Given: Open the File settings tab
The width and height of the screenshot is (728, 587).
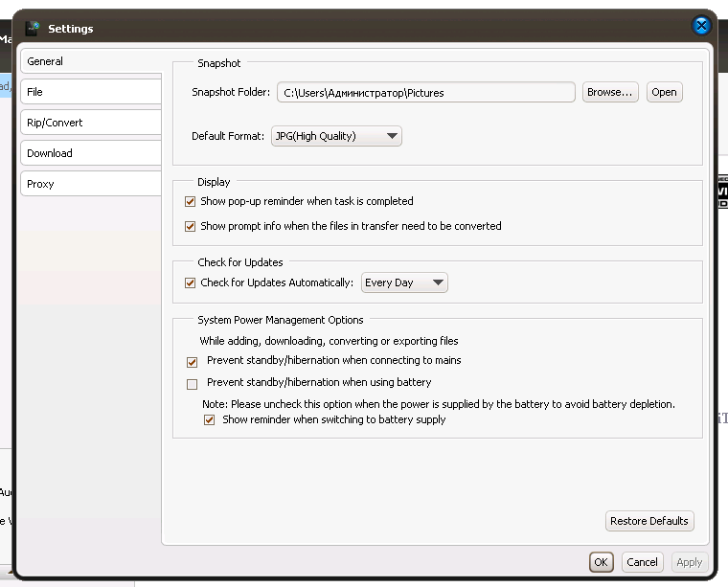Looking at the screenshot, I should (x=91, y=92).
